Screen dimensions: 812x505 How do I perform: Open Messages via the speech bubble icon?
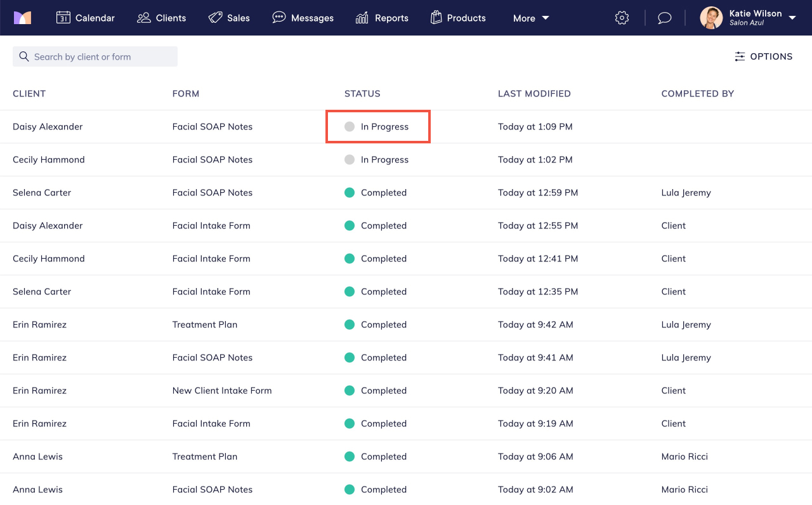279,17
